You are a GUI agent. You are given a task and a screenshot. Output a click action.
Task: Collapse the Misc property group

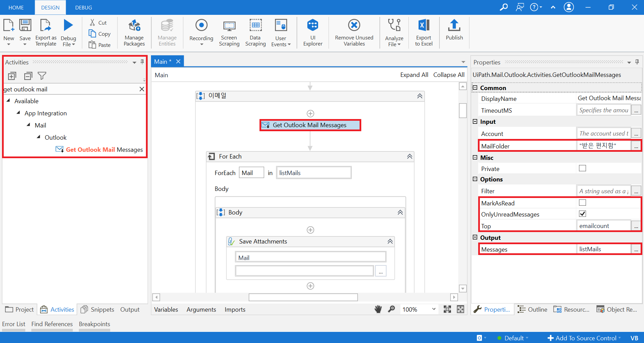[x=475, y=158]
